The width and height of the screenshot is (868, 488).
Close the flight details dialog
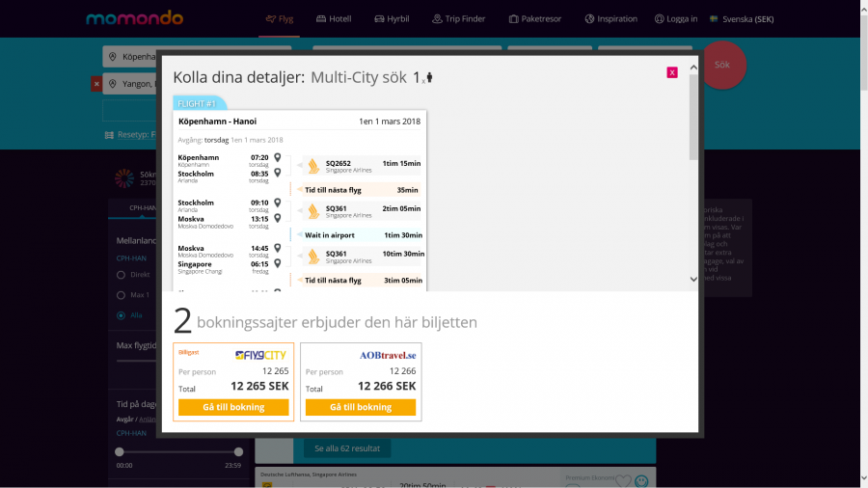click(x=672, y=72)
